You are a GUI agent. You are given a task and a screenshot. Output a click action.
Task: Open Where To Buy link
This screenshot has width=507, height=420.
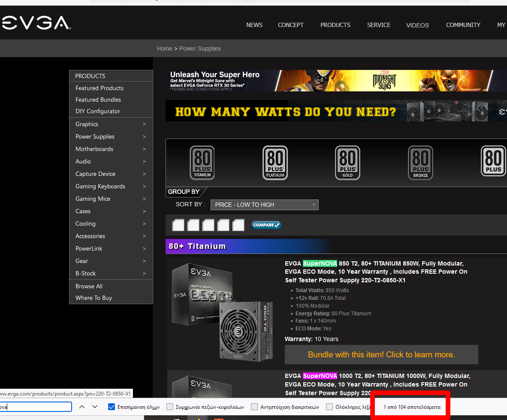(94, 298)
